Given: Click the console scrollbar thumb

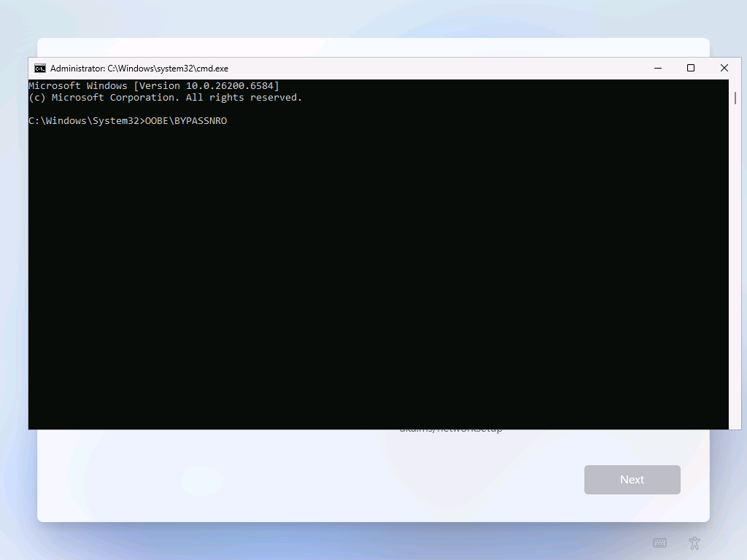Looking at the screenshot, I should [x=735, y=98].
